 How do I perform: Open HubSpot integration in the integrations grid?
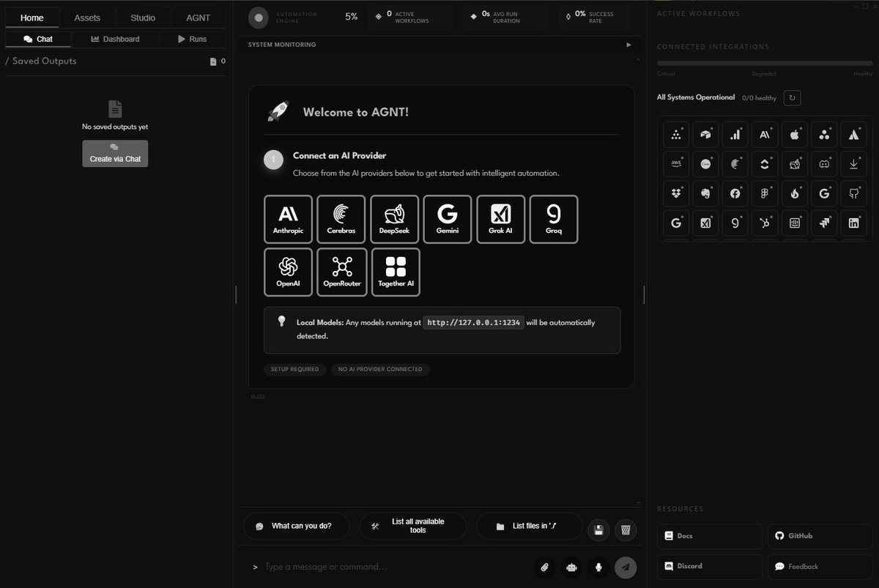click(764, 223)
